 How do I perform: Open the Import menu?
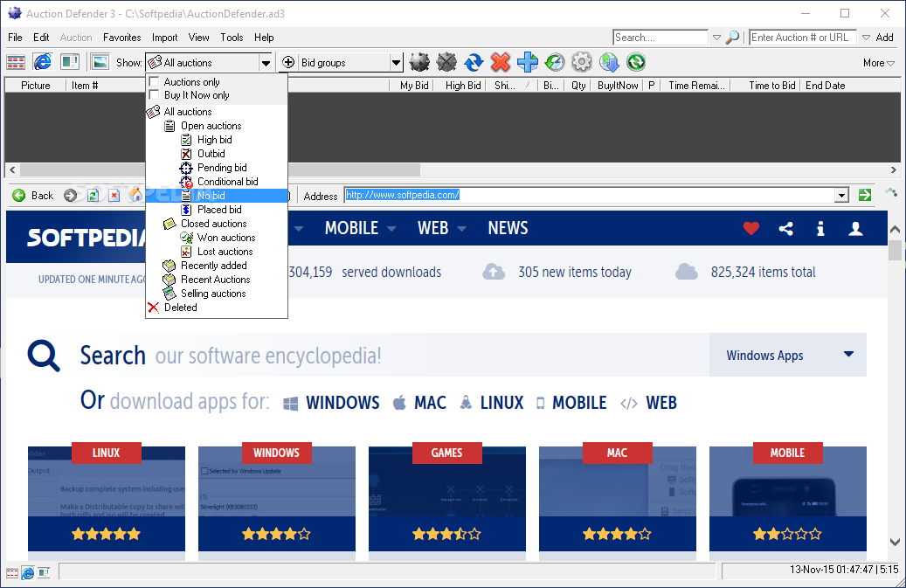[x=164, y=38]
